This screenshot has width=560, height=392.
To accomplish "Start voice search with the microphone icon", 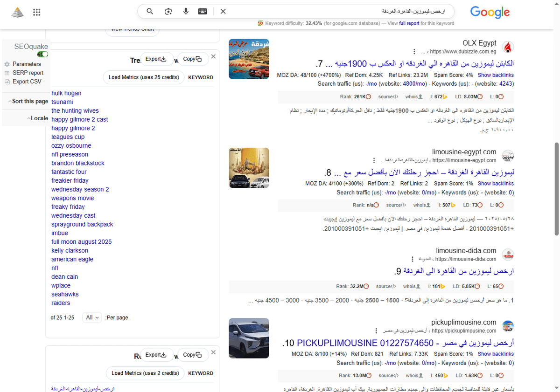I will [186, 11].
